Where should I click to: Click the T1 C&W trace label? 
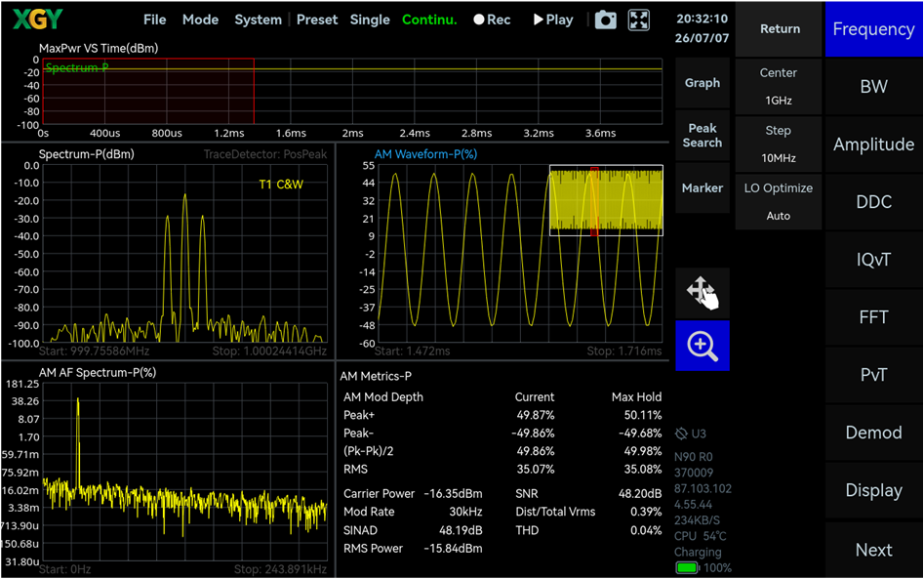tap(281, 185)
